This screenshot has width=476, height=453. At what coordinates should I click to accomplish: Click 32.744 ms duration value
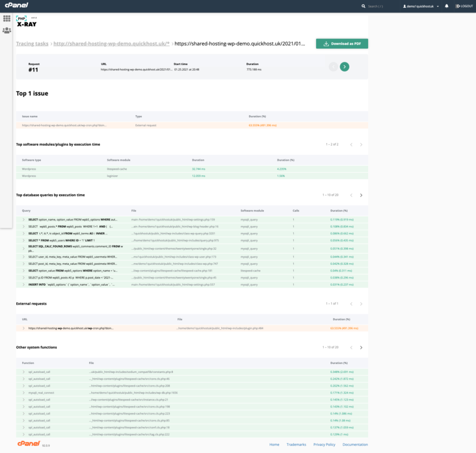[198, 169]
